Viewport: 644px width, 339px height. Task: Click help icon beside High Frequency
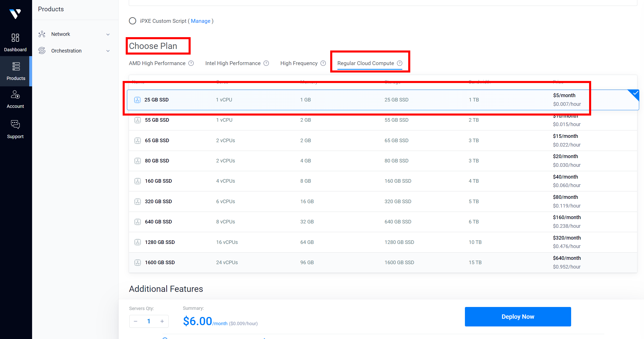pos(323,63)
